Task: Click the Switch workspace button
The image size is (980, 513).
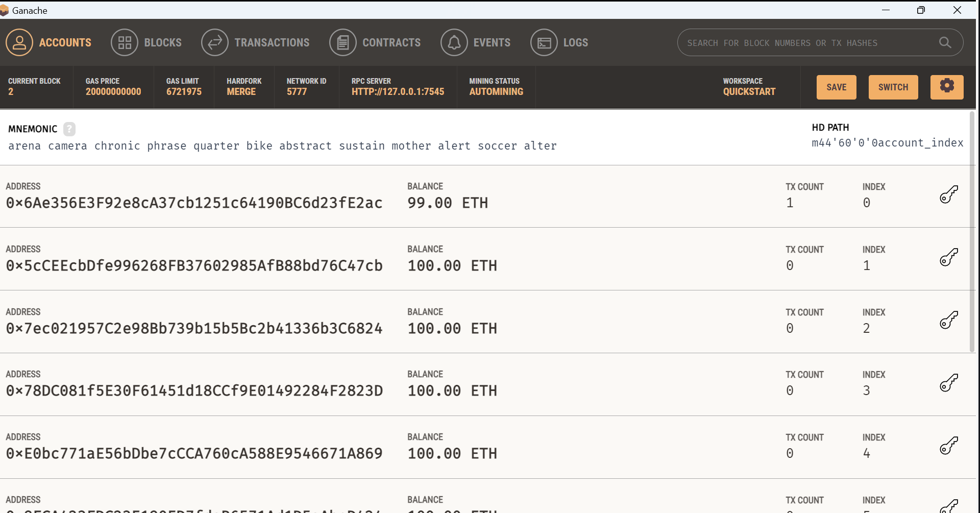Action: pyautogui.click(x=893, y=87)
